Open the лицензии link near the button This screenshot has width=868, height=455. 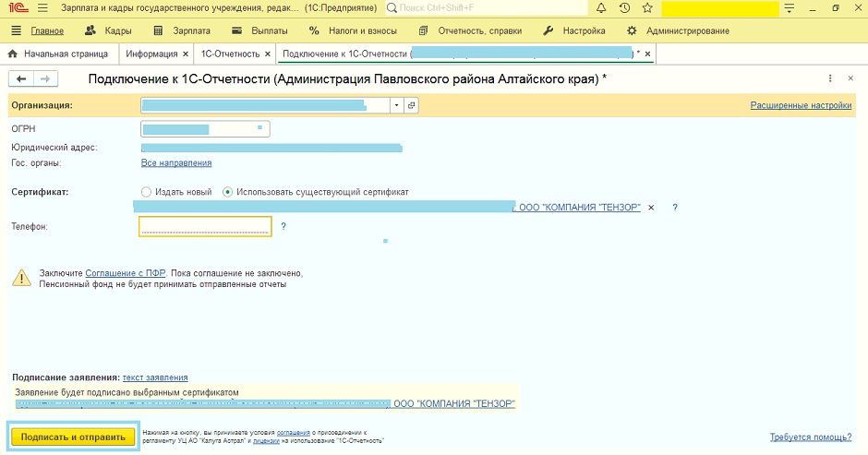tap(266, 441)
